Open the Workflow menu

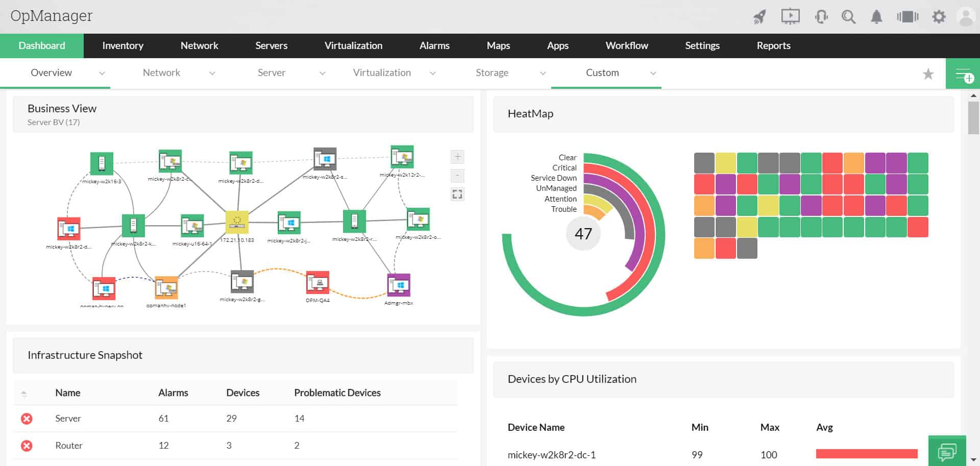click(627, 46)
